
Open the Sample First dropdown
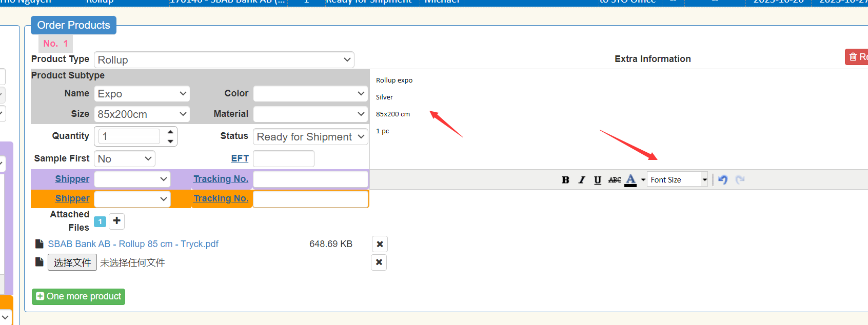[x=125, y=159]
